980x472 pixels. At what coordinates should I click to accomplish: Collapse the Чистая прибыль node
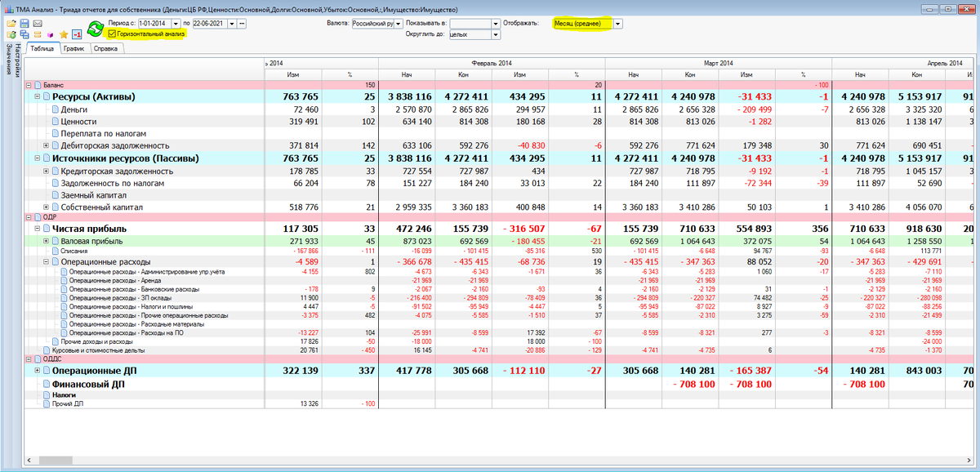[x=37, y=229]
